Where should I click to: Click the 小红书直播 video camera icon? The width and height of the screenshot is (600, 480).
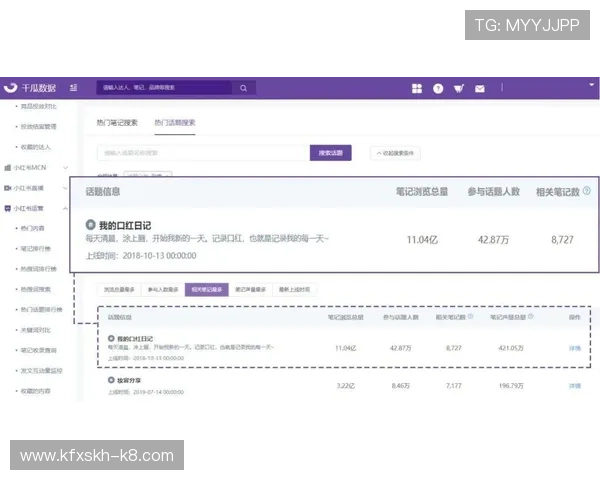click(x=7, y=188)
